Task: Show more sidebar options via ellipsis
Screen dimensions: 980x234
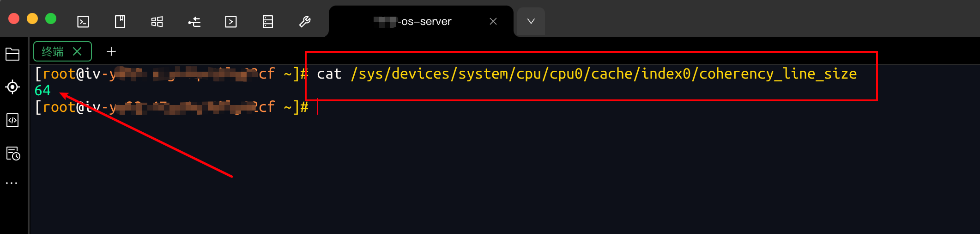Action: (x=12, y=183)
